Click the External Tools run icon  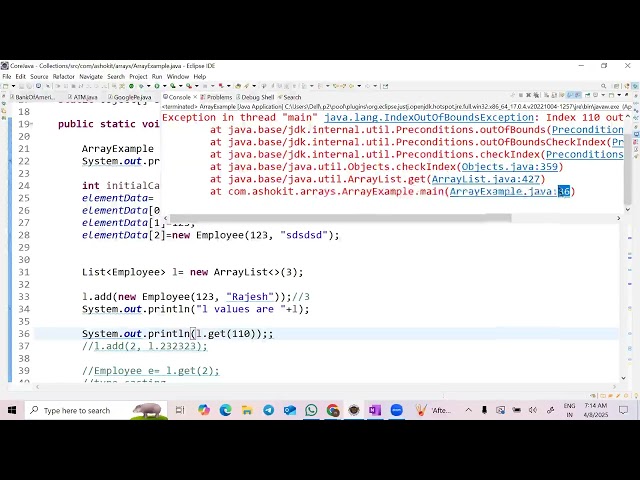point(189,86)
